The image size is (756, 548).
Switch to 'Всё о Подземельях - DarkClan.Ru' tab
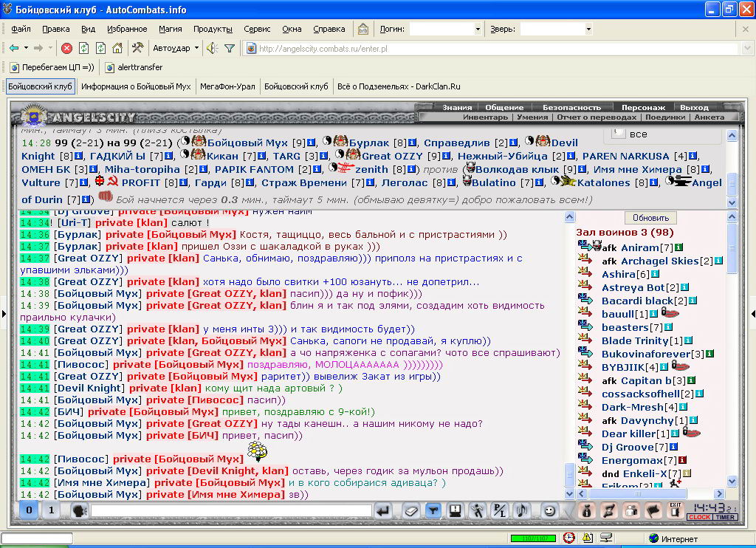point(399,86)
